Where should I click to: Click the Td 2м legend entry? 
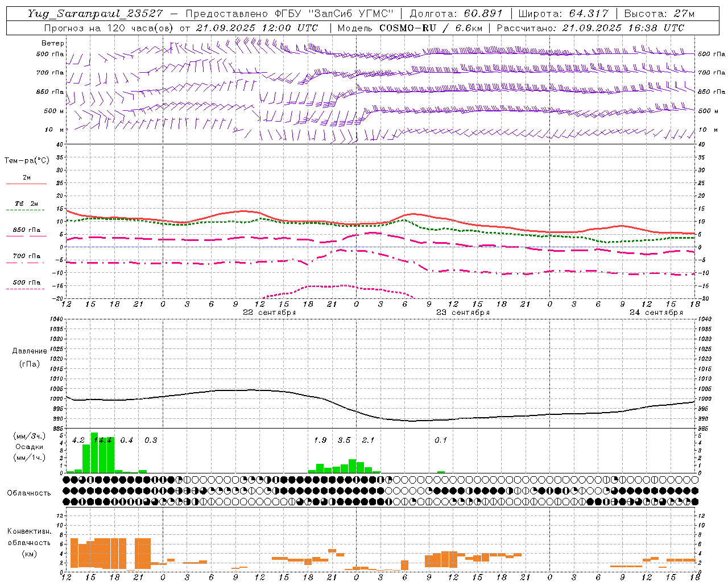[x=26, y=203]
